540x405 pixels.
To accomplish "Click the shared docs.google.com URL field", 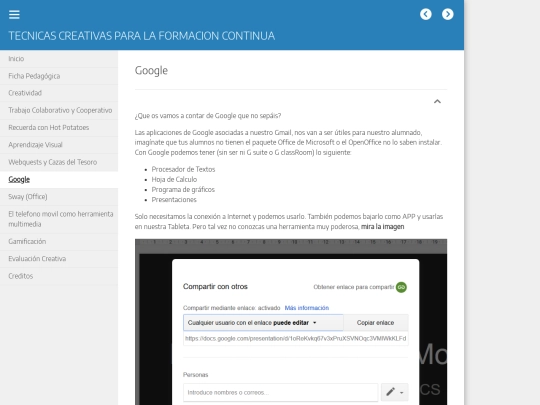I will 295,339.
